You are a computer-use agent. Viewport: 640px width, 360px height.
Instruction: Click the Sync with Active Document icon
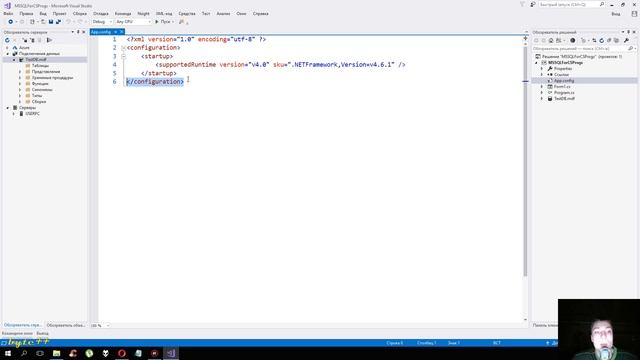click(594, 40)
